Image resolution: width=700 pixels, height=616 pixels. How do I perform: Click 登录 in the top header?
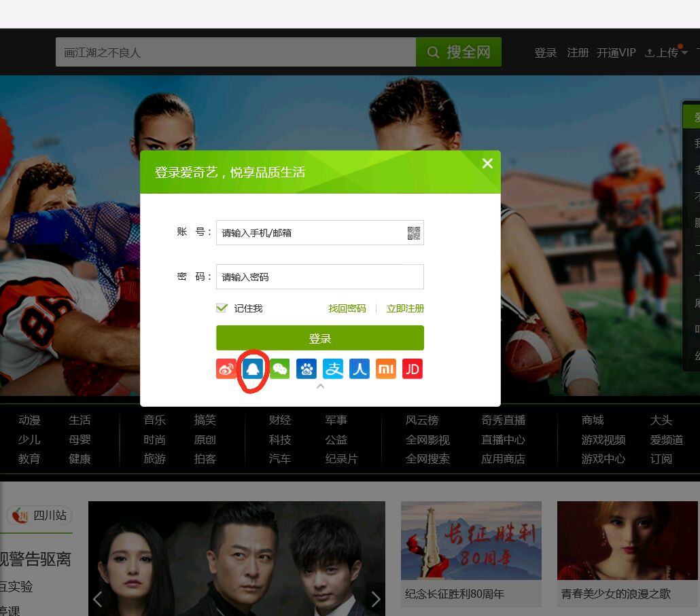(546, 52)
